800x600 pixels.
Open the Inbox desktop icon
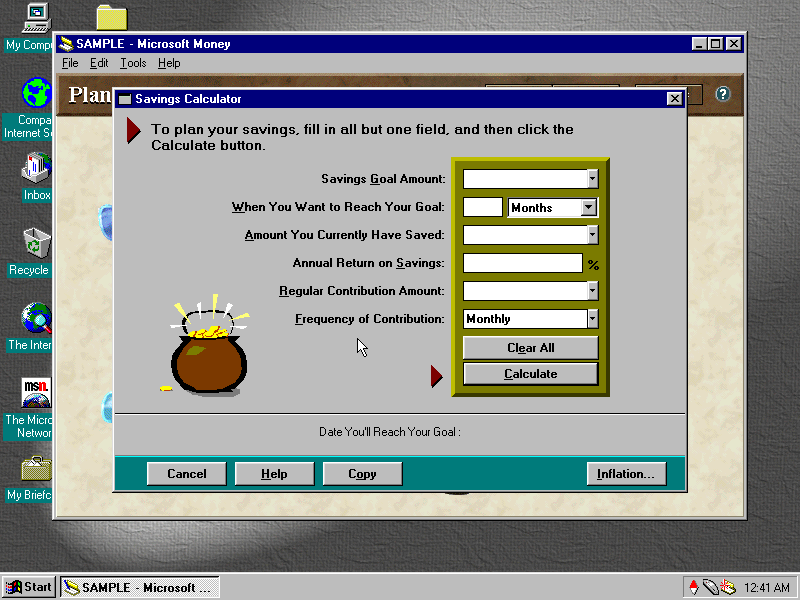[36, 168]
